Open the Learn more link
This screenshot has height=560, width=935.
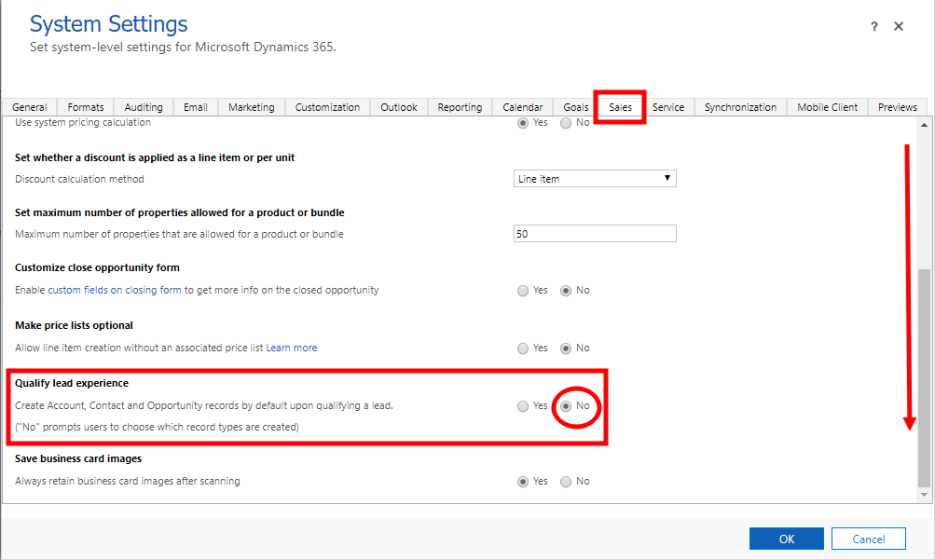coord(292,348)
